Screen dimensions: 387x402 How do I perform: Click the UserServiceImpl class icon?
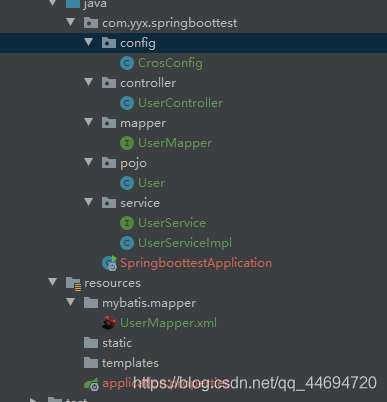pos(127,243)
